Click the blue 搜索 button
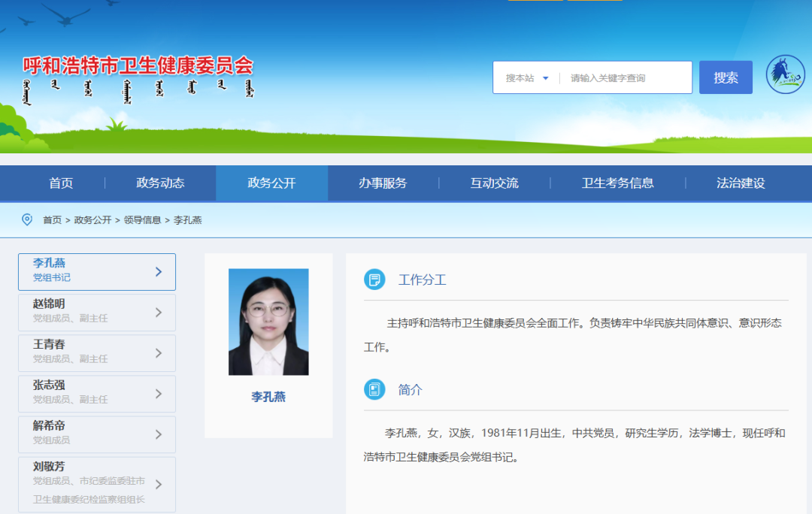 coord(726,77)
